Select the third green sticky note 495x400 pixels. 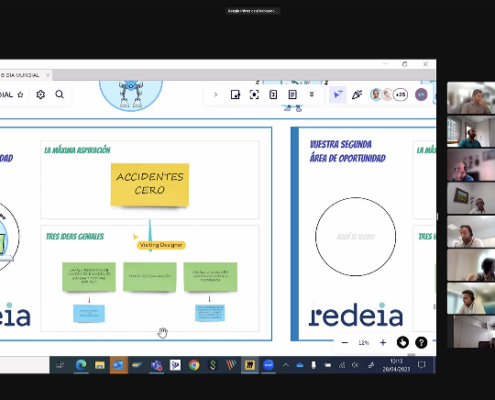pyautogui.click(x=210, y=277)
